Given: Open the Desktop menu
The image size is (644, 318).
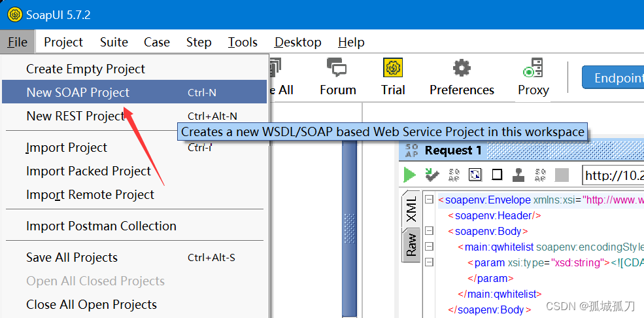Looking at the screenshot, I should pos(297,42).
